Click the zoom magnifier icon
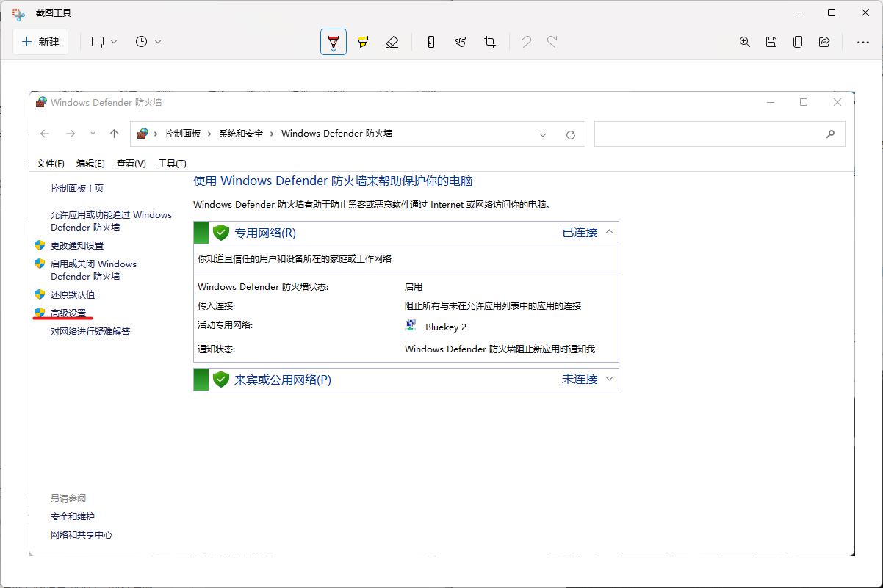 [x=745, y=42]
